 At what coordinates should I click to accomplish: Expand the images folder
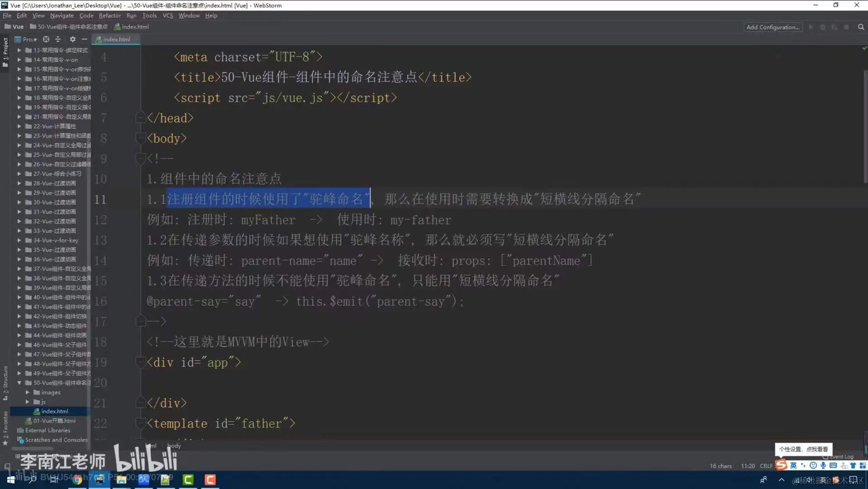click(x=27, y=392)
